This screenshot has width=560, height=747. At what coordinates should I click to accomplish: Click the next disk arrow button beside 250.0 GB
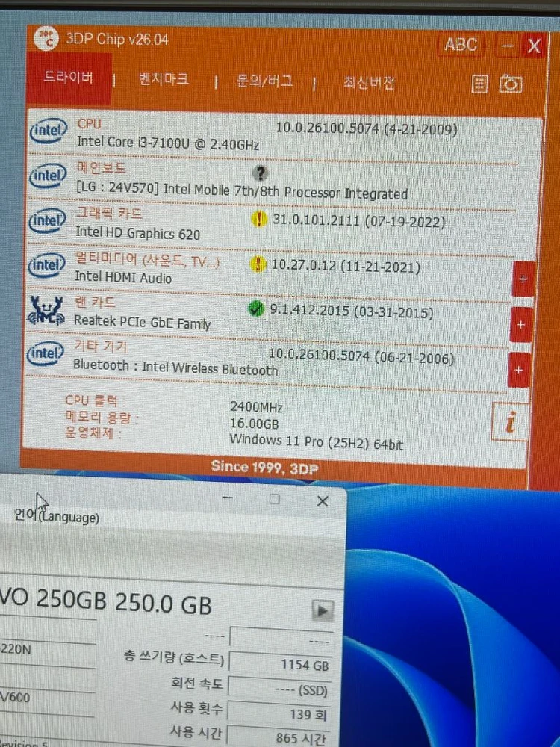click(x=323, y=610)
